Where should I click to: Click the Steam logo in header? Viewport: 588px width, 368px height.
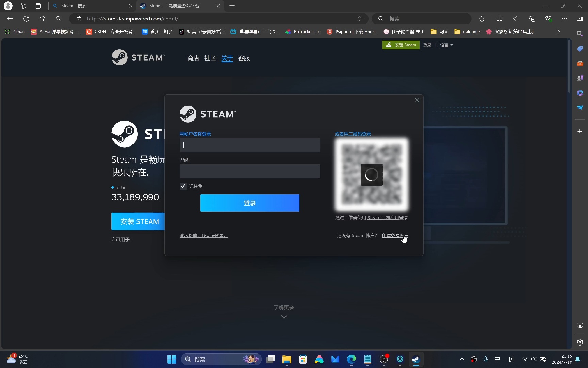pyautogui.click(x=138, y=58)
